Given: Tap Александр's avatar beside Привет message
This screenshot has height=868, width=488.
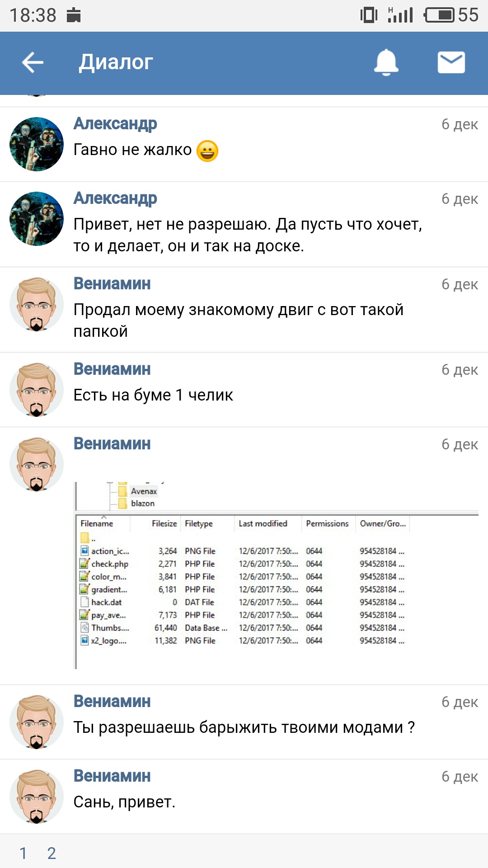Looking at the screenshot, I should tap(37, 219).
